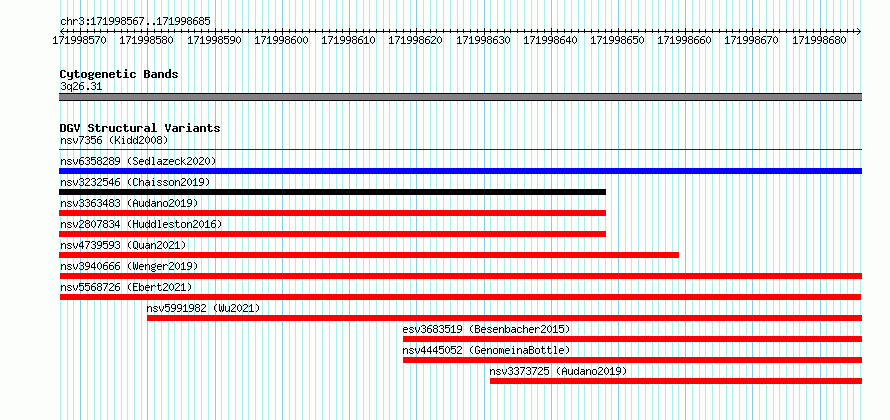890x420 pixels.
Task: Click ruler position 171998570
Action: click(79, 40)
